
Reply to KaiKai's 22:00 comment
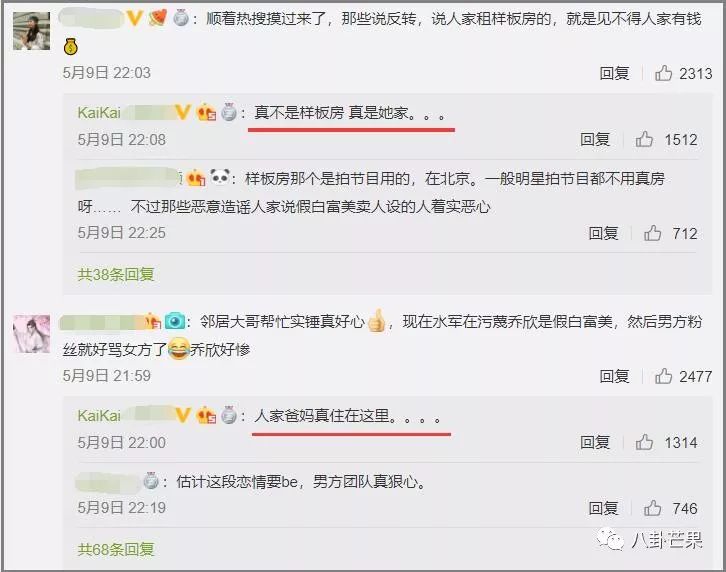595,442
